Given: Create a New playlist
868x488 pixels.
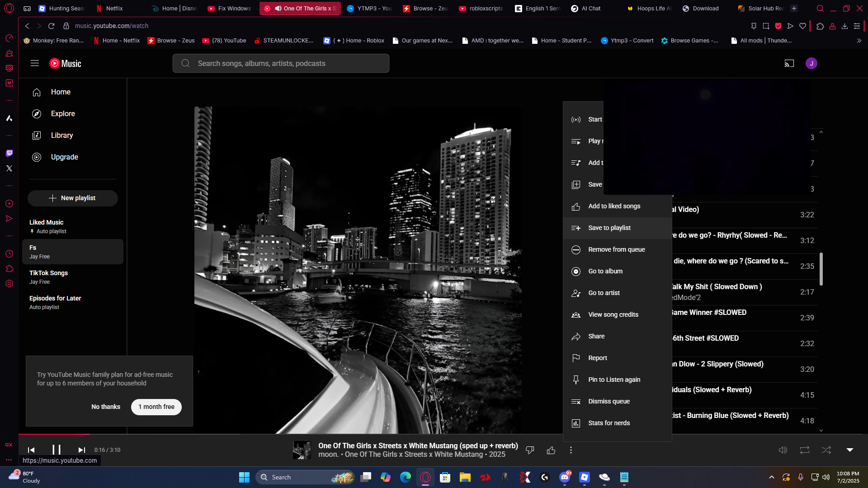Looking at the screenshot, I should coord(73,198).
